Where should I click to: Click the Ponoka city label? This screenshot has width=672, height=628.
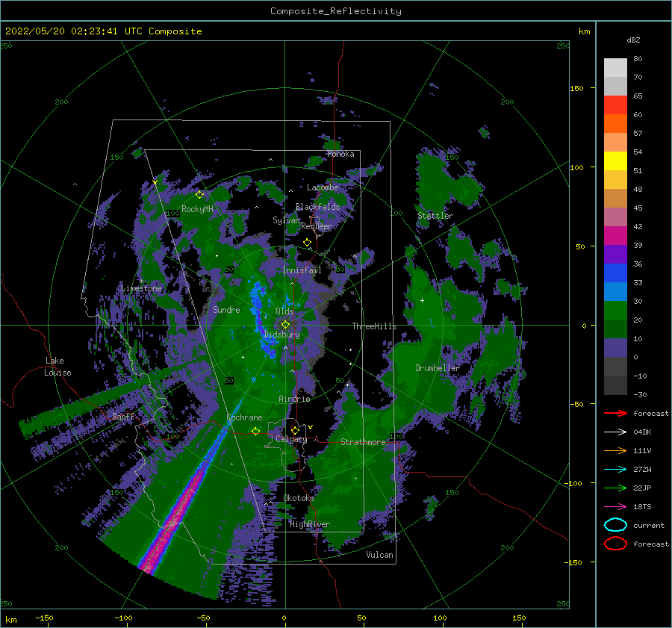point(340,154)
